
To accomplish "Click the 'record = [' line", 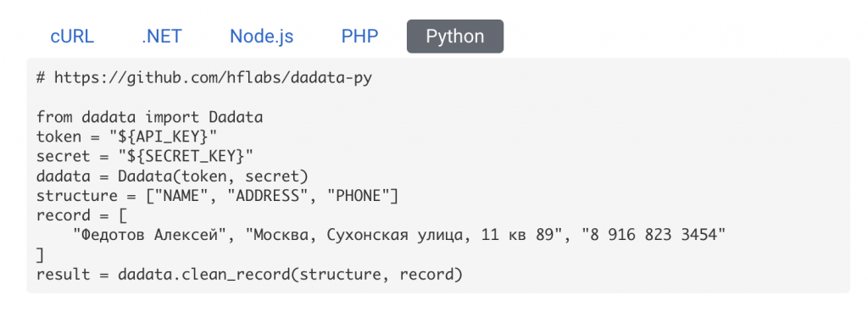I will click(x=81, y=215).
